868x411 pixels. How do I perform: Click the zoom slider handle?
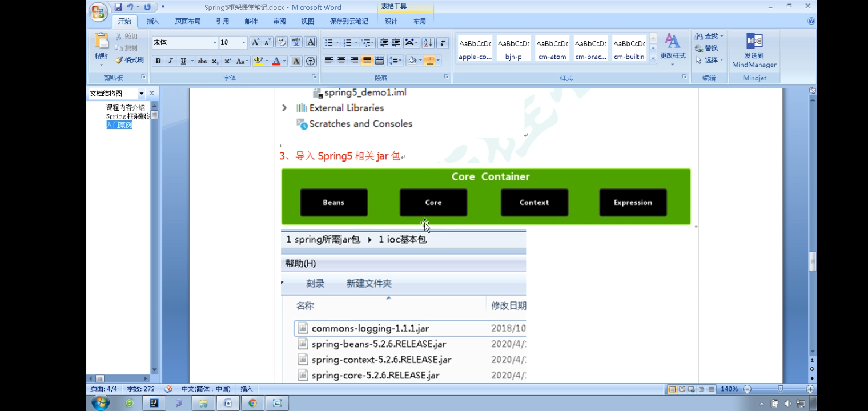click(x=781, y=389)
